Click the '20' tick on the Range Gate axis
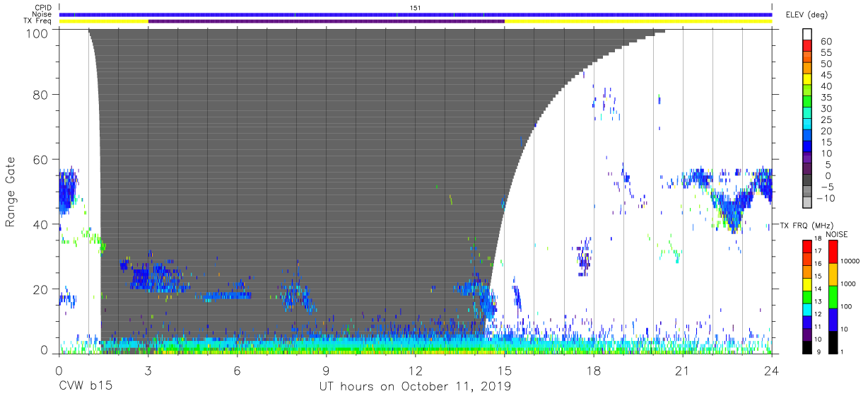This screenshot has height=401, width=868. click(x=41, y=289)
